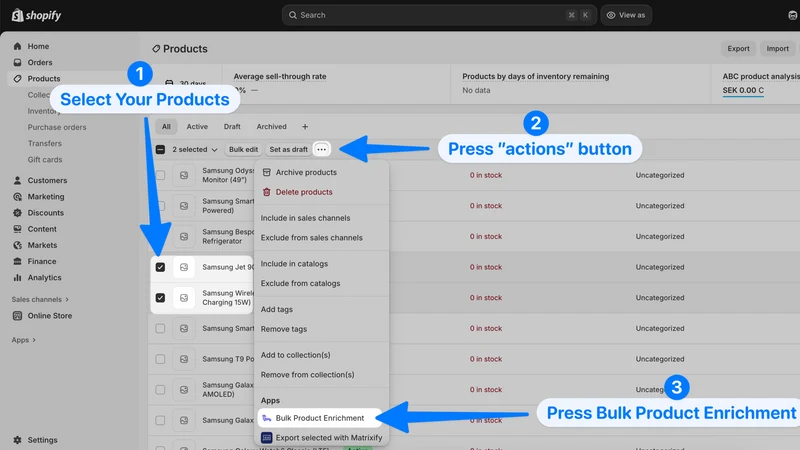Switch to the All tab
The image size is (800, 450).
(166, 127)
